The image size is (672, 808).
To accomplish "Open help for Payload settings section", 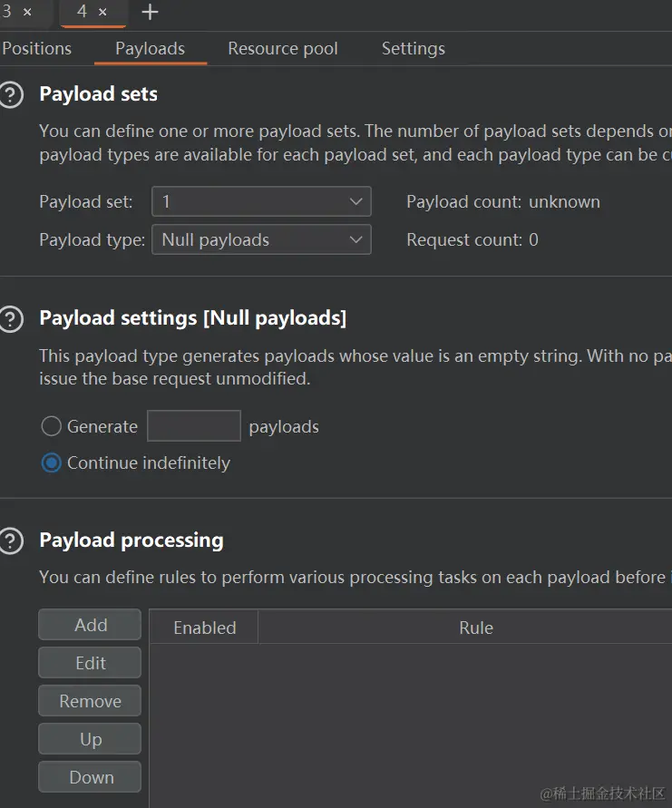I will tap(11, 319).
